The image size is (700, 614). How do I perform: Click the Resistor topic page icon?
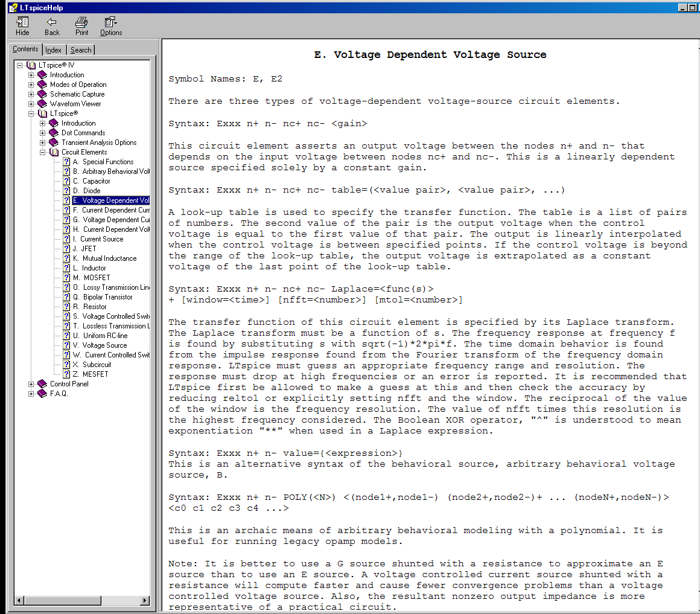pyautogui.click(x=66, y=306)
